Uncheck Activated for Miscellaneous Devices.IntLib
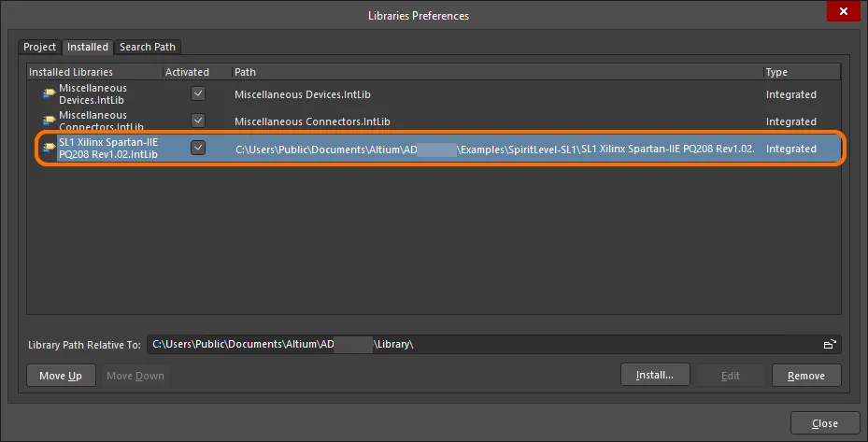 tap(198, 93)
